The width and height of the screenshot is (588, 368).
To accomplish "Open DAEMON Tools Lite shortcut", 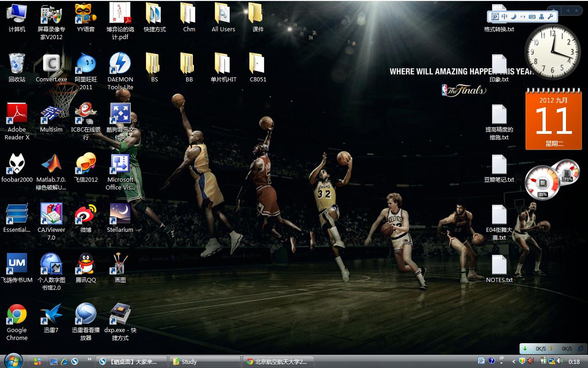I will tap(120, 71).
